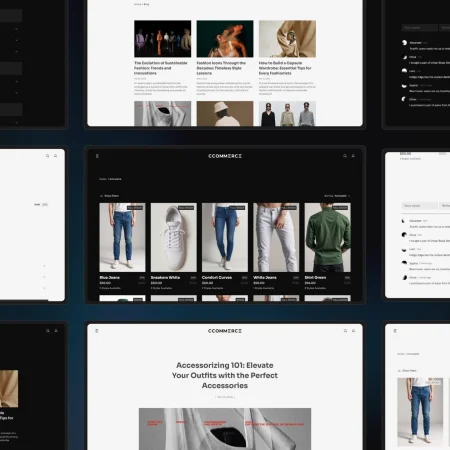Screen dimensions: 450x450
Task: Open three models blog thumbnail
Action: click(287, 114)
